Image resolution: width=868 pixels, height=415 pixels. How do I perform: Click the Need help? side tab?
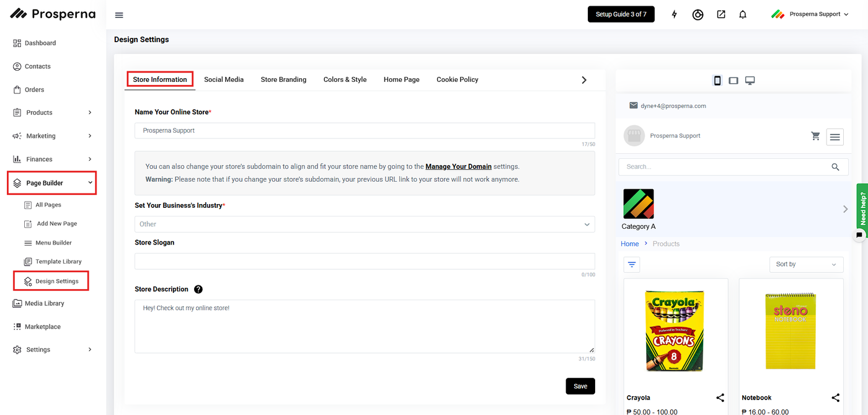pyautogui.click(x=862, y=207)
